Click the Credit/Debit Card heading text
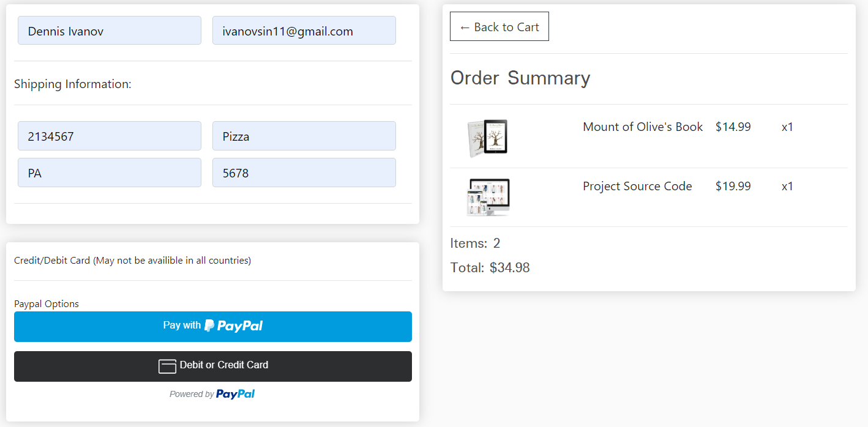 point(133,260)
